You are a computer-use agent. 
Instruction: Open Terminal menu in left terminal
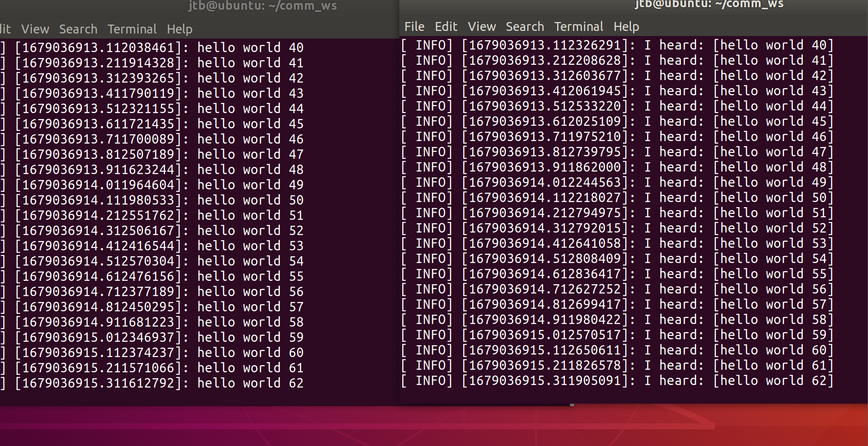(x=132, y=29)
